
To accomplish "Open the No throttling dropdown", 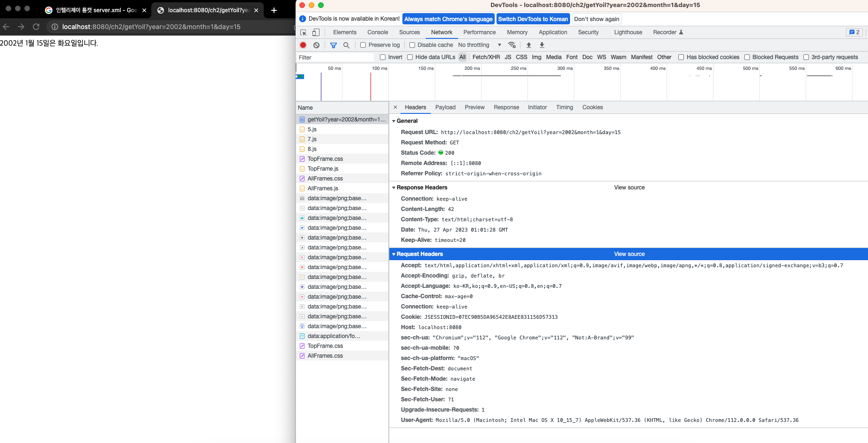I will pos(480,45).
